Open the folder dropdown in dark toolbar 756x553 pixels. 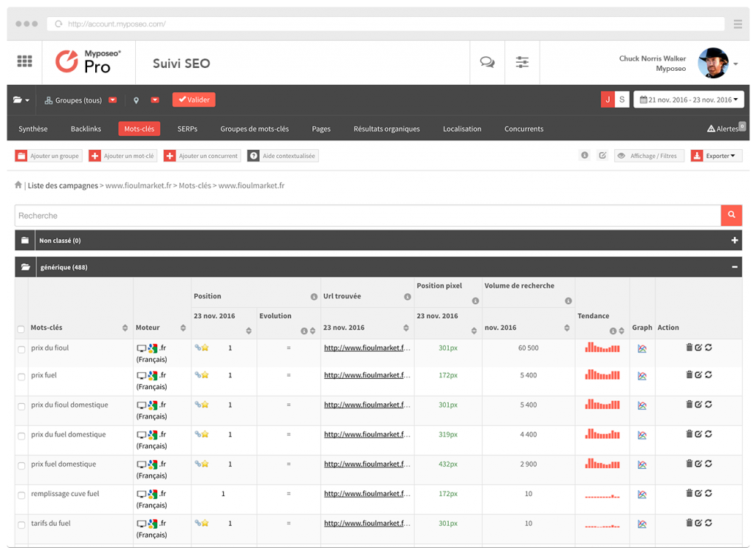[x=21, y=100]
